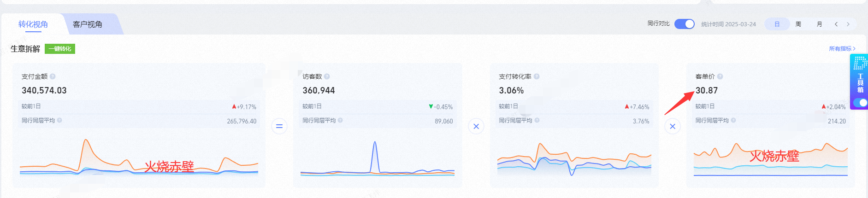Viewport: 868px width, 198px height.
Task: Select the 月 time period option
Action: coord(820,24)
